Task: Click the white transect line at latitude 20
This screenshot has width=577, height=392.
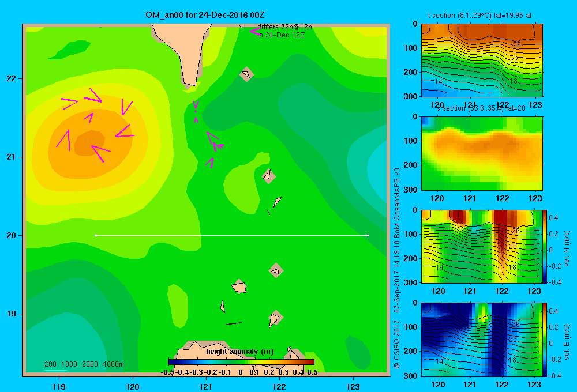Action: click(232, 235)
